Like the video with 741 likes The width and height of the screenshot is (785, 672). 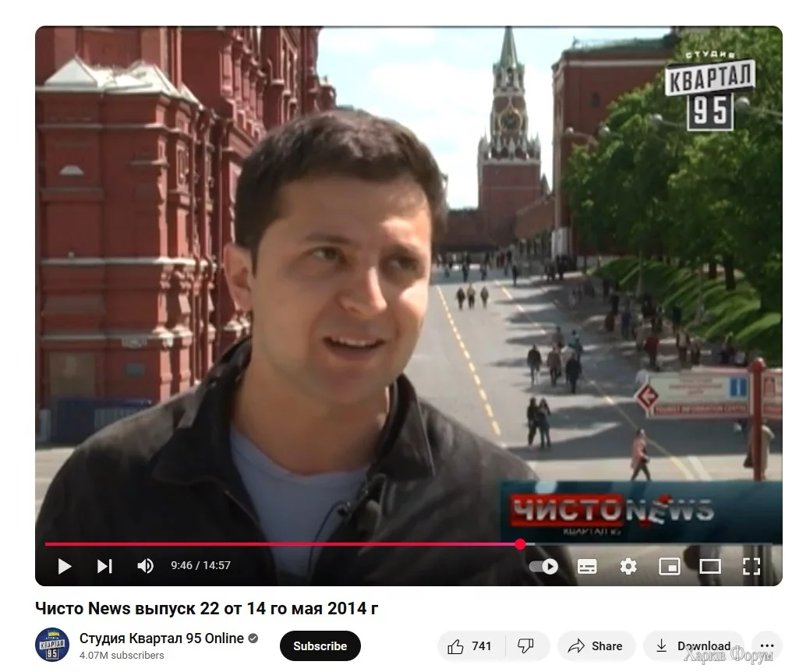coord(471,646)
